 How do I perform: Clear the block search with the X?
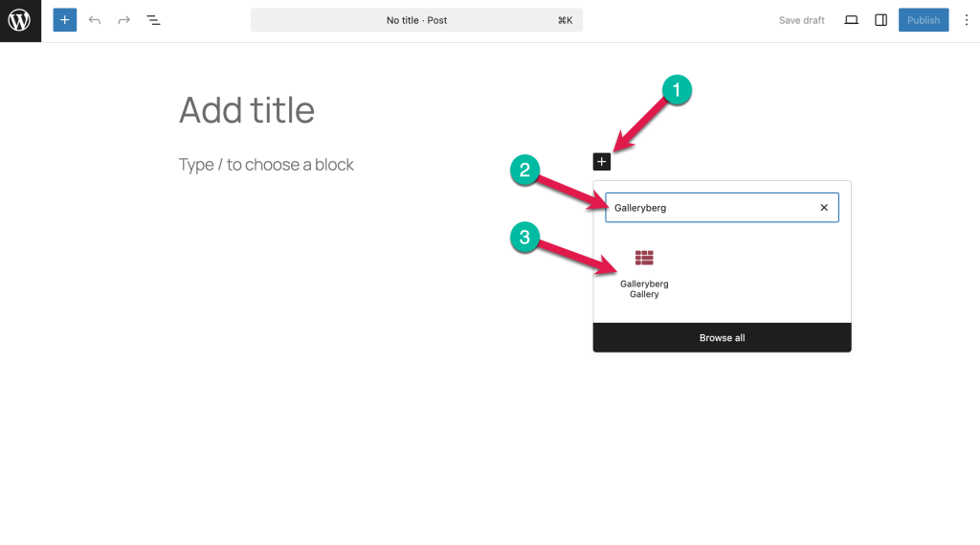pos(824,208)
